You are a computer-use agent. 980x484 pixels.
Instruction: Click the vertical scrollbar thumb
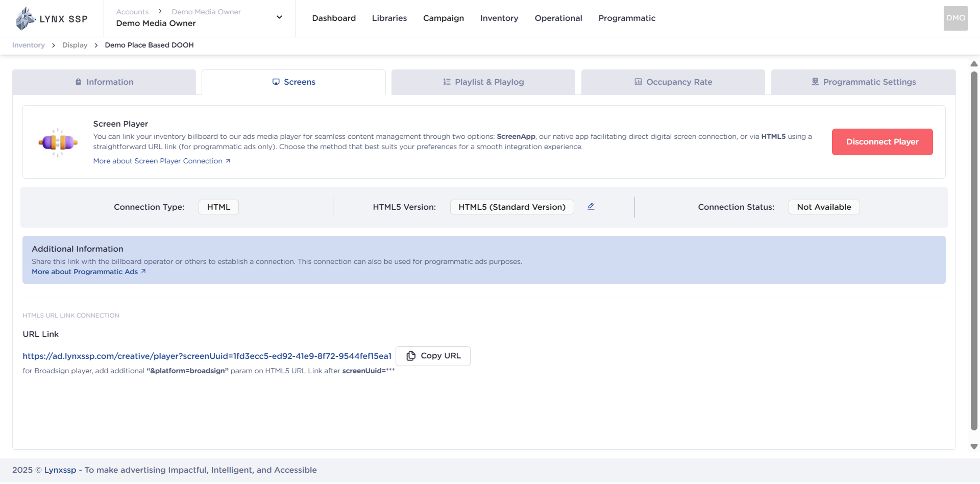[x=974, y=251]
